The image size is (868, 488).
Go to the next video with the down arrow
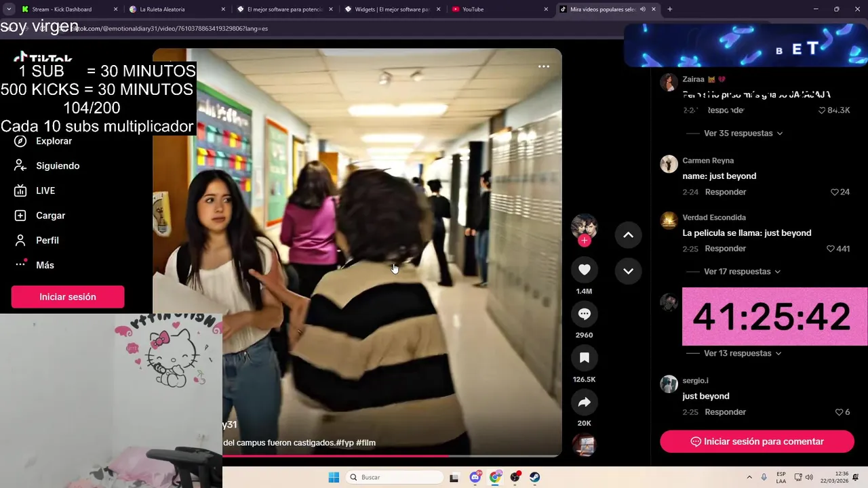coord(628,271)
